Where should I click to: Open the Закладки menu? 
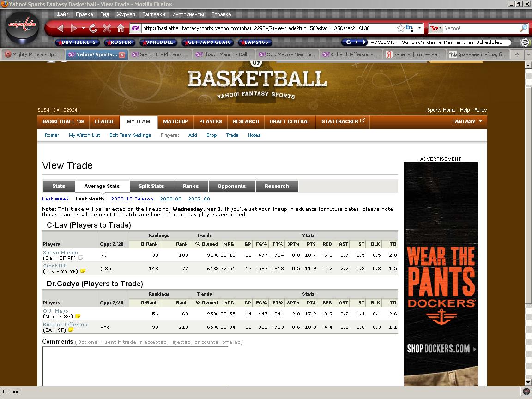pos(154,15)
